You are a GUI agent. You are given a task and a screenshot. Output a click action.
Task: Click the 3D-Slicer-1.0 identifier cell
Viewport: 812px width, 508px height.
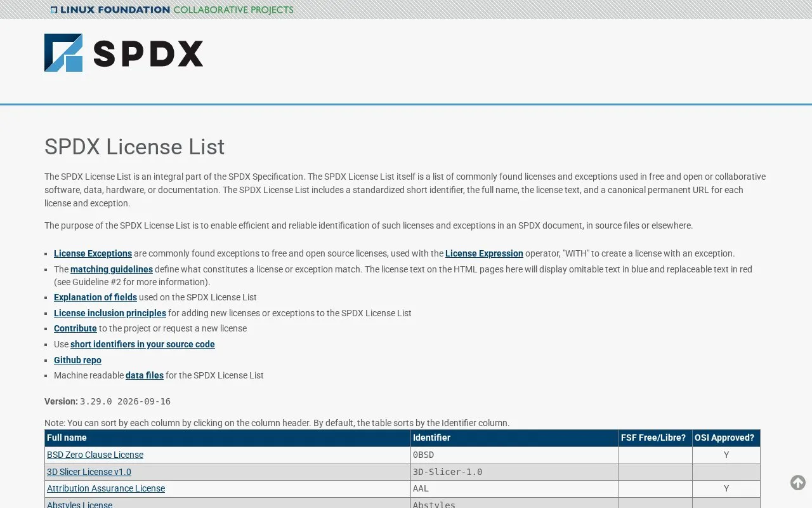click(x=514, y=472)
